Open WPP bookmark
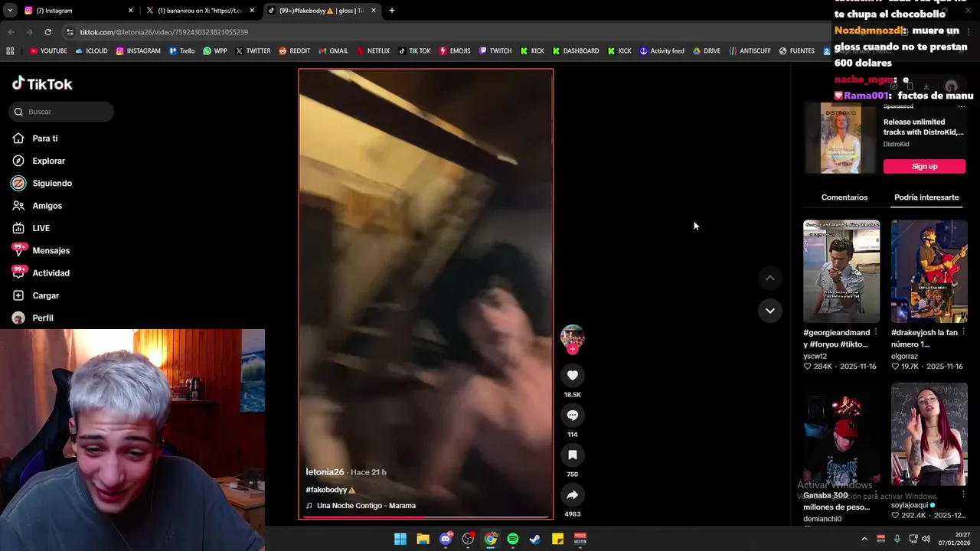Viewport: 980px width, 551px height. (x=214, y=51)
